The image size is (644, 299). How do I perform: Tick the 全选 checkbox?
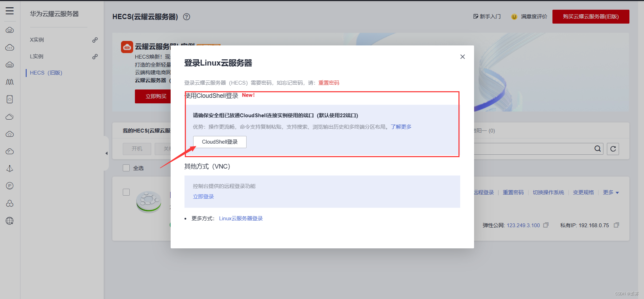click(x=126, y=168)
